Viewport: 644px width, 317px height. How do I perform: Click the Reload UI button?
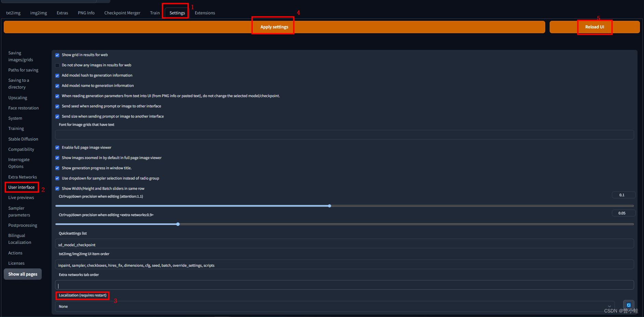click(x=594, y=27)
